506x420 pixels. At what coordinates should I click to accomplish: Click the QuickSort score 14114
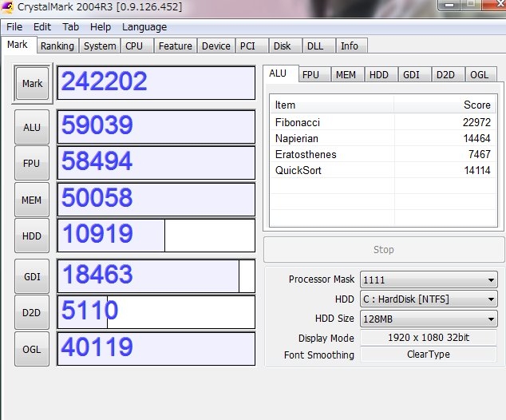tap(477, 170)
